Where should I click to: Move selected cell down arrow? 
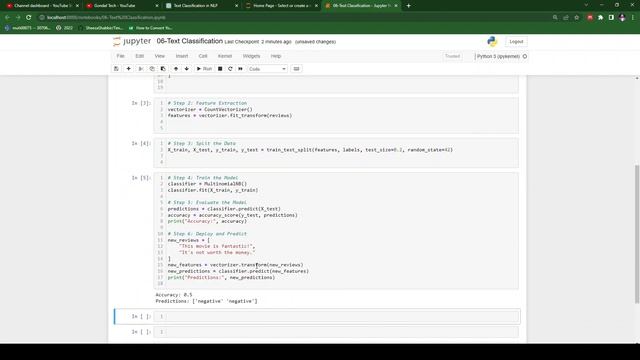187,69
